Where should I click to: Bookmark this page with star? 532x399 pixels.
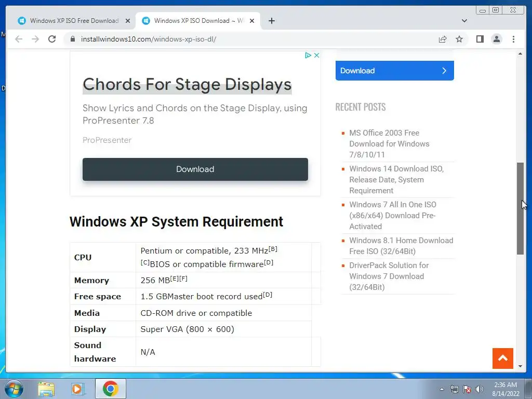[459, 39]
